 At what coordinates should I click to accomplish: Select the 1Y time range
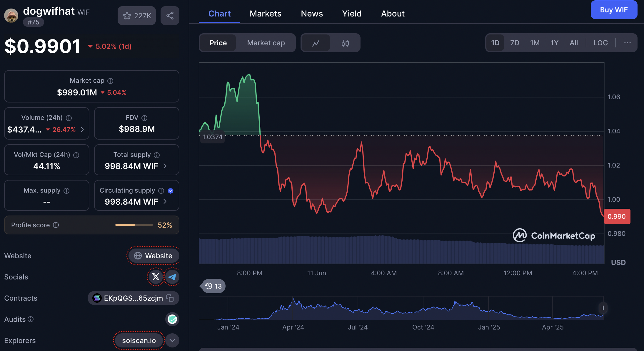coord(554,43)
